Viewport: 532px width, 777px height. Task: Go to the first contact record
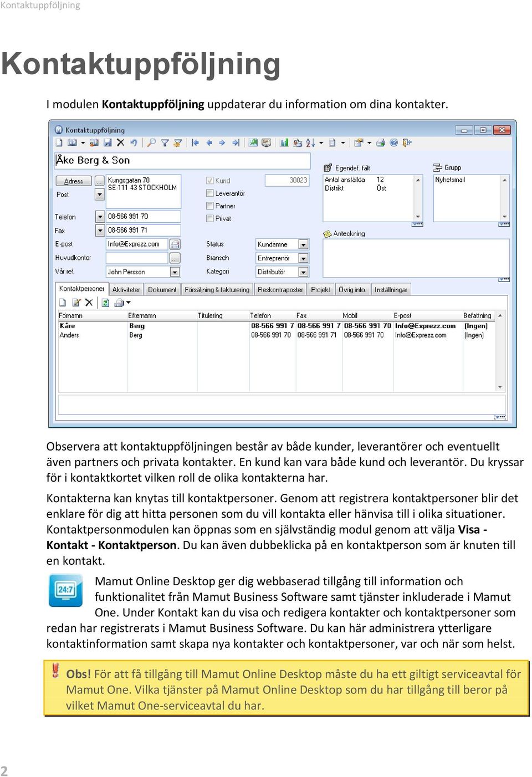pos(195,143)
